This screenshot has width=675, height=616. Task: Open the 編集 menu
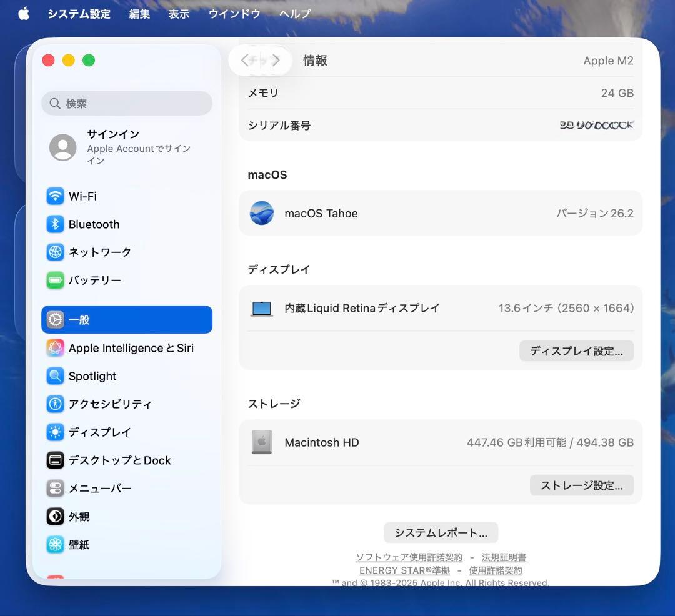point(139,14)
